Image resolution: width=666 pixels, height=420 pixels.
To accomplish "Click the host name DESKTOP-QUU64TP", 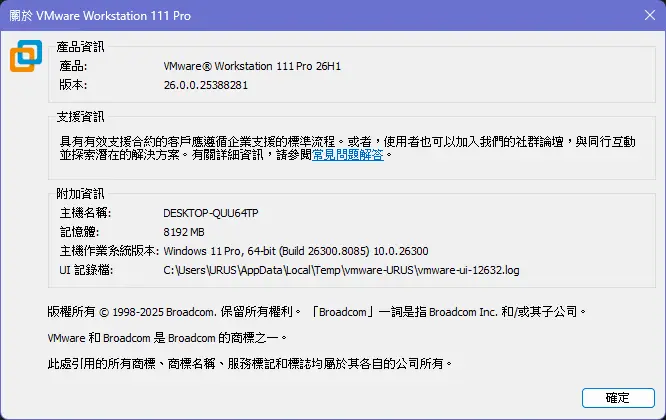I will 211,213.
